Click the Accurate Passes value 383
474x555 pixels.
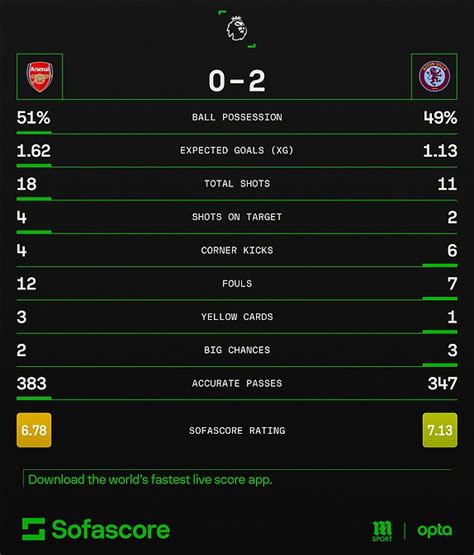click(32, 383)
